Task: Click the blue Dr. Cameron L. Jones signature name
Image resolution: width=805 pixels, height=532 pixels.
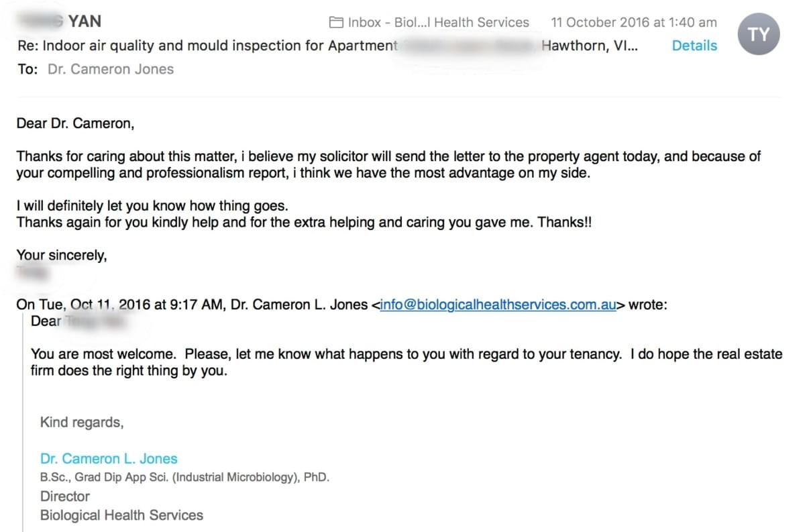Action: [x=109, y=459]
